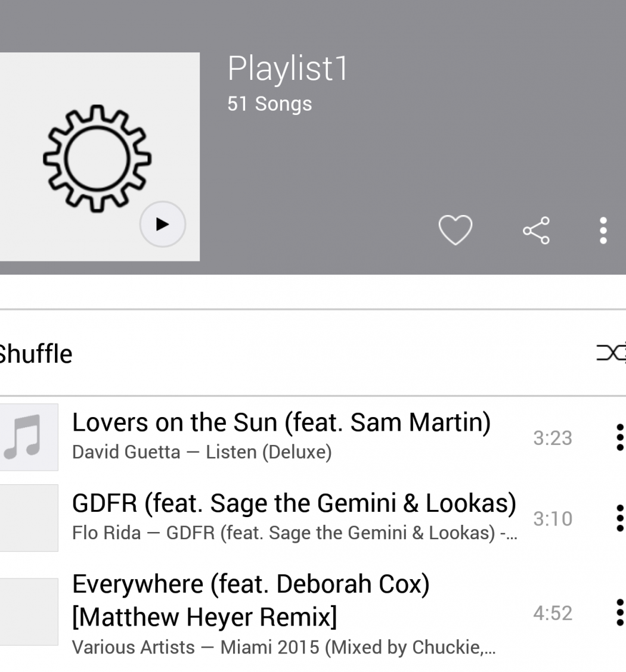Screen dimensions: 626x672
Task: Tap the GDFR track album thumbnail
Action: point(29,518)
